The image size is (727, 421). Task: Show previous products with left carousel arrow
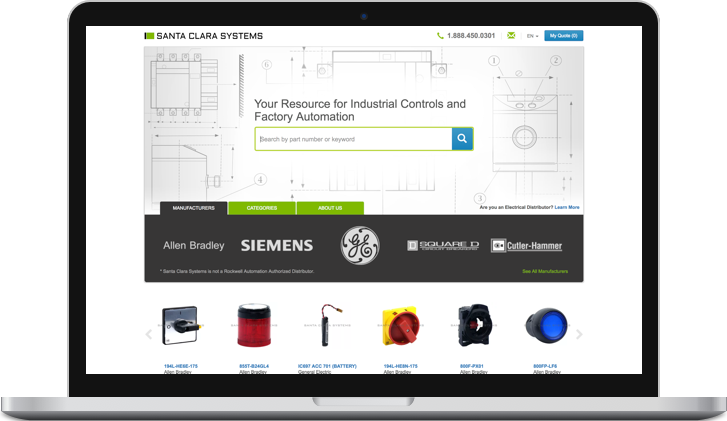(x=149, y=334)
